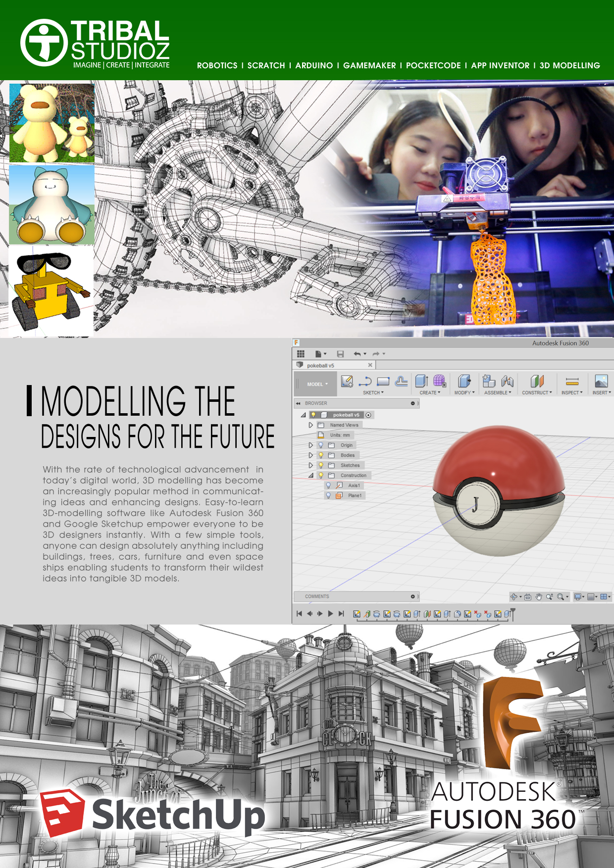Viewport: 614px width, 868px height.
Task: Expand the Origin folder arrow
Action: click(x=311, y=445)
